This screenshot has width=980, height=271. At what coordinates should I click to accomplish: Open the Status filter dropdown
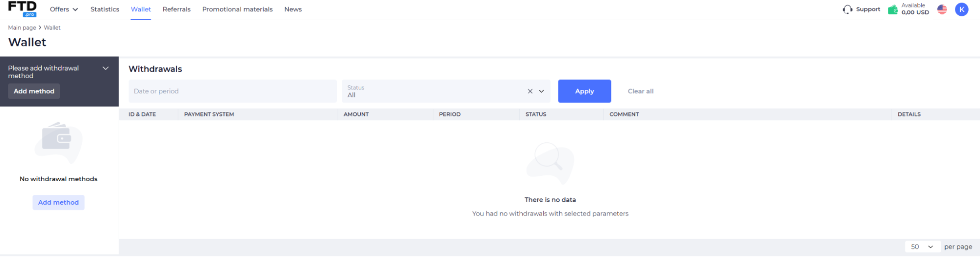(x=541, y=91)
